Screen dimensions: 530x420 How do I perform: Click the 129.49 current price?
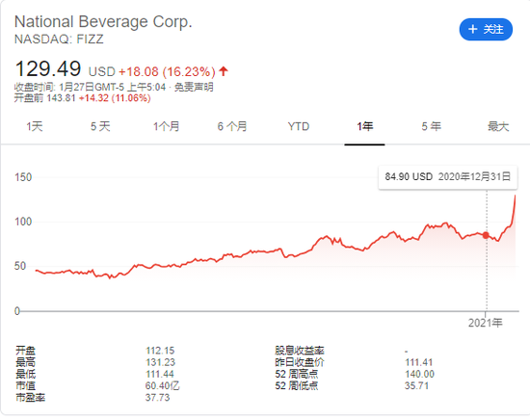(48, 69)
